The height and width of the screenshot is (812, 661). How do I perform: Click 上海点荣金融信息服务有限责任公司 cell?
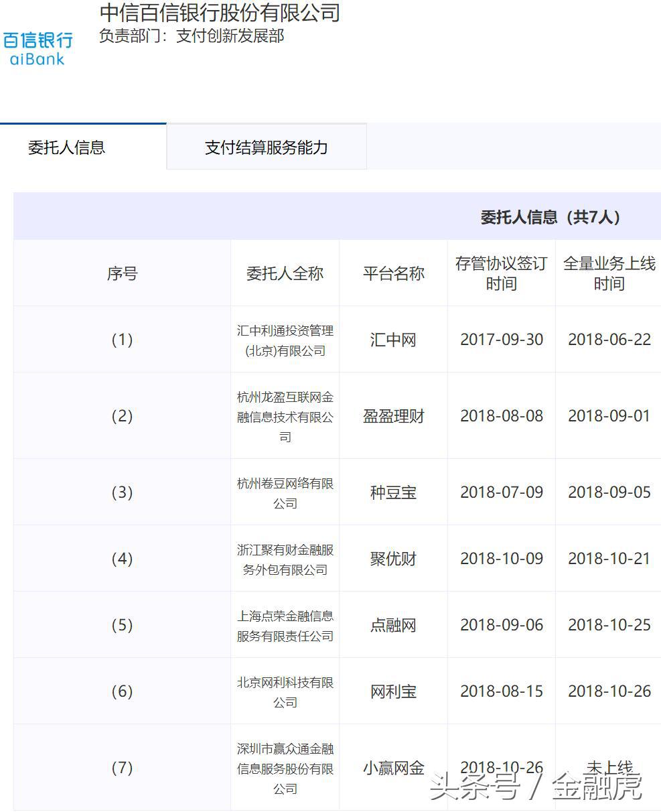pyautogui.click(x=285, y=626)
